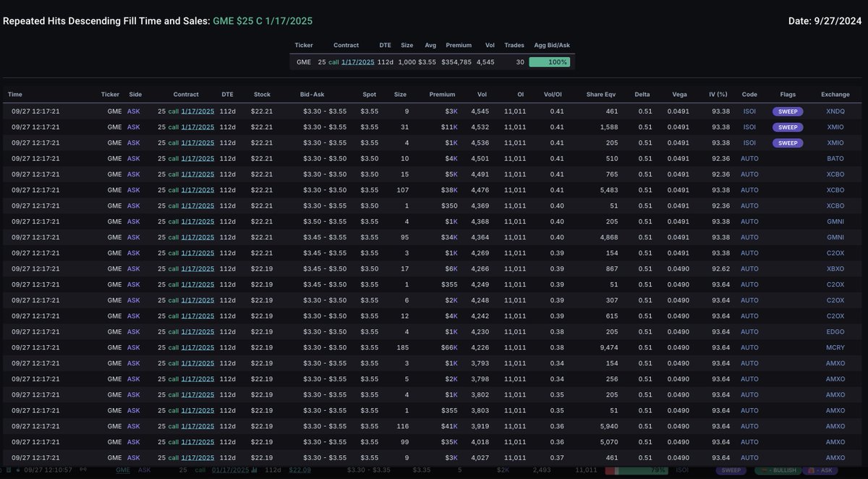Click the ISOI code in the XNDQ row
Screen dimensions: 868x479
pyautogui.click(x=749, y=111)
